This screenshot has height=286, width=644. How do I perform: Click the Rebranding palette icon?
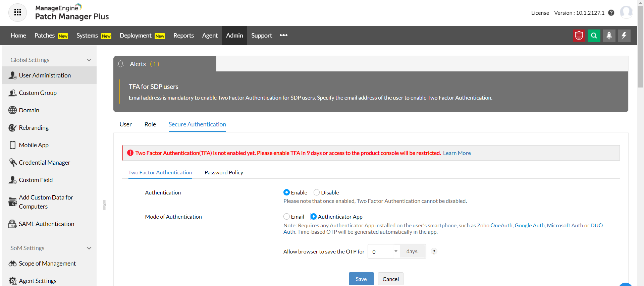coord(12,128)
